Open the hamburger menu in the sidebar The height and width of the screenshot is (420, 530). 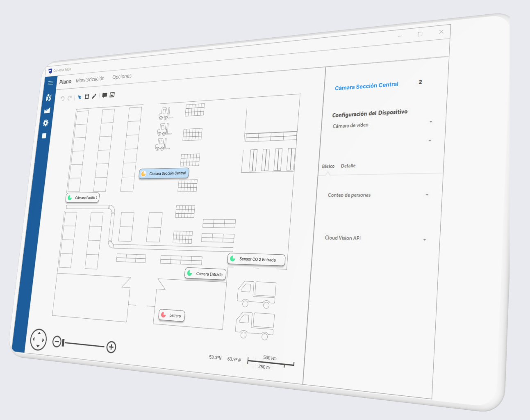(x=50, y=83)
